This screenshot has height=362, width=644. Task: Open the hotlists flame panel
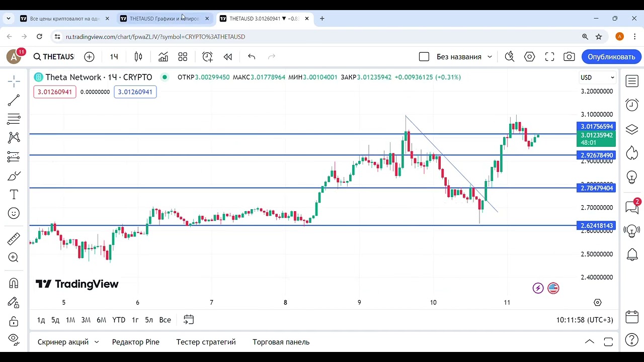[632, 153]
